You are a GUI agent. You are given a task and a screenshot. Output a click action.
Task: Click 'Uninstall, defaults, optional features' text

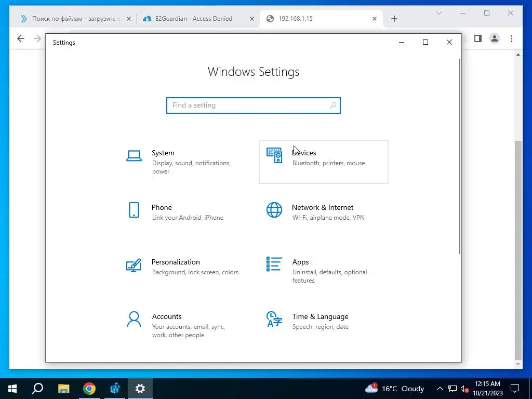tap(329, 276)
